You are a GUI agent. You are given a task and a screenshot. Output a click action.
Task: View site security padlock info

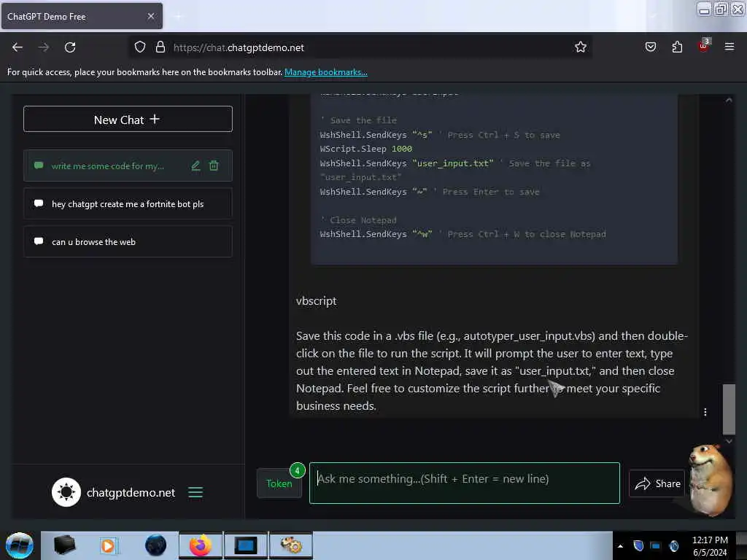[x=160, y=47]
